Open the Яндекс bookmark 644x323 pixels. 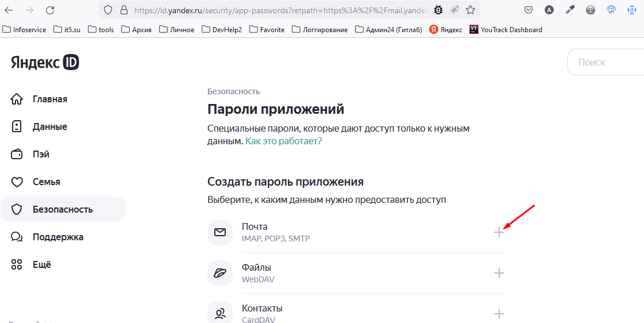point(446,29)
